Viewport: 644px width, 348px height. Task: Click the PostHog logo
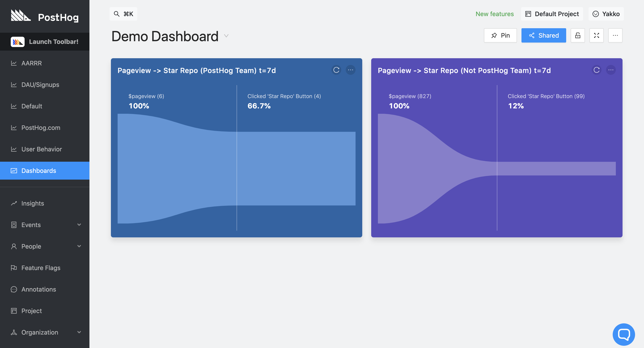tap(44, 17)
